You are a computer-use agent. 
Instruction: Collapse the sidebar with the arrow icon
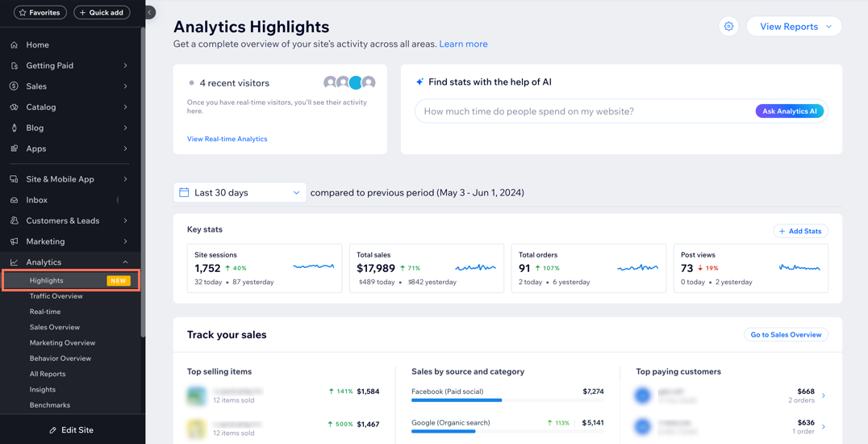(149, 12)
